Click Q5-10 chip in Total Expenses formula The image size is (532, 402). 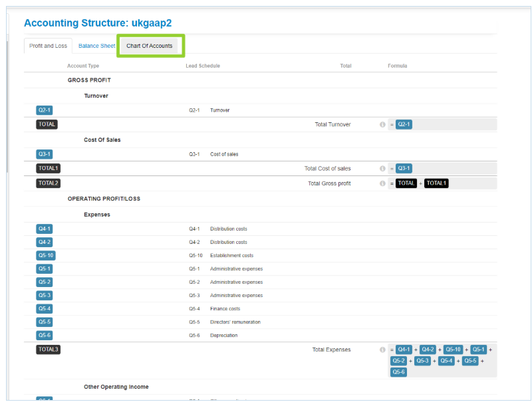pos(454,350)
